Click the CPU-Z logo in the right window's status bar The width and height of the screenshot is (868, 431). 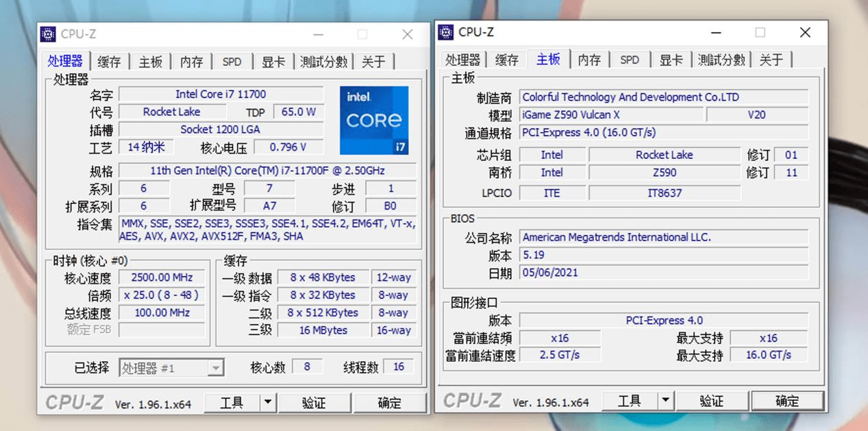coord(473,400)
